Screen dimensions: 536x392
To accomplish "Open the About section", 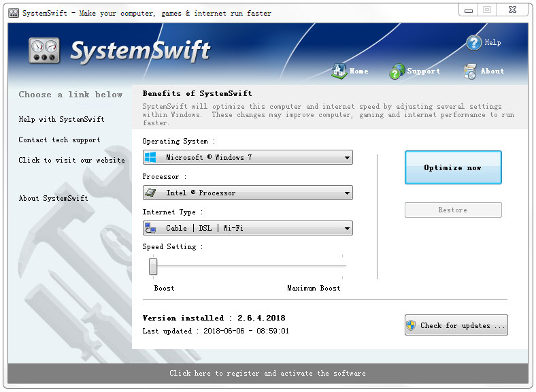I will [x=492, y=71].
